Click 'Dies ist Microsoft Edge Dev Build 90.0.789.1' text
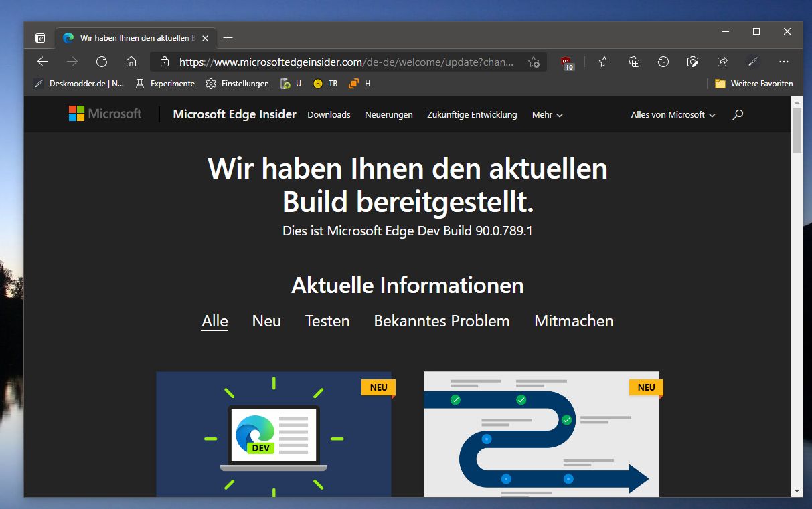Viewport: 812px width, 509px height. (x=407, y=231)
